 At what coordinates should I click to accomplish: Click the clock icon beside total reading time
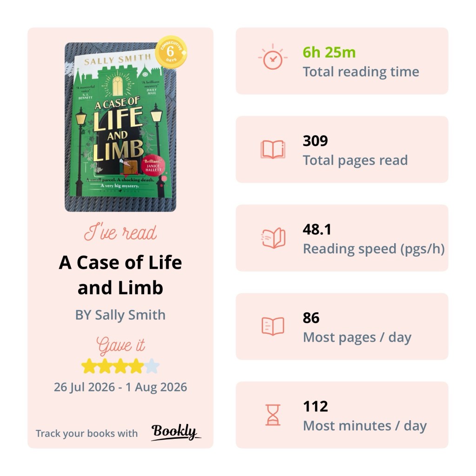click(272, 57)
